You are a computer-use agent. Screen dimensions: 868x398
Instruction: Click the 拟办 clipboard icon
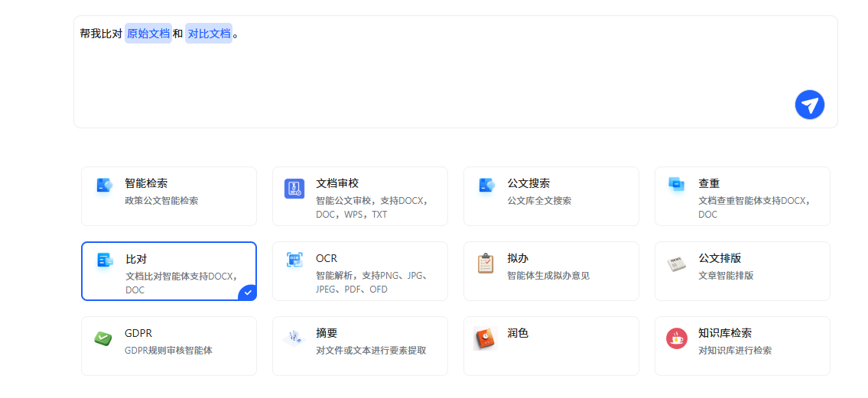tap(486, 264)
